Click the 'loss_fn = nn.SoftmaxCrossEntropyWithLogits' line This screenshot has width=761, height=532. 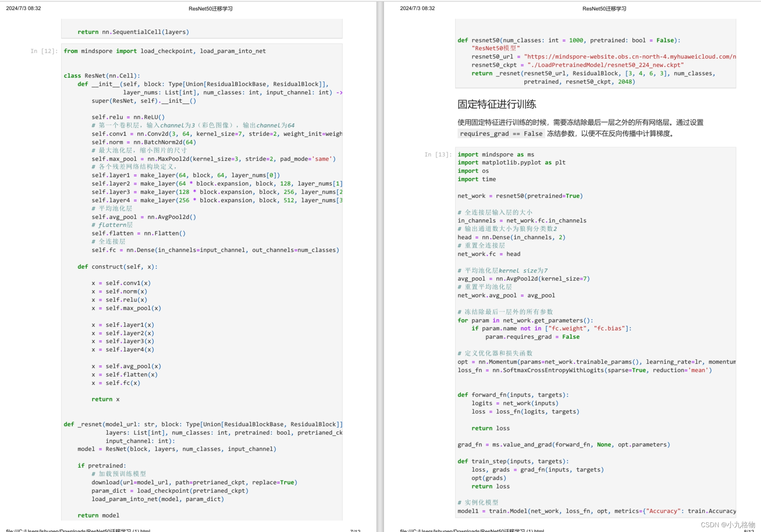585,370
